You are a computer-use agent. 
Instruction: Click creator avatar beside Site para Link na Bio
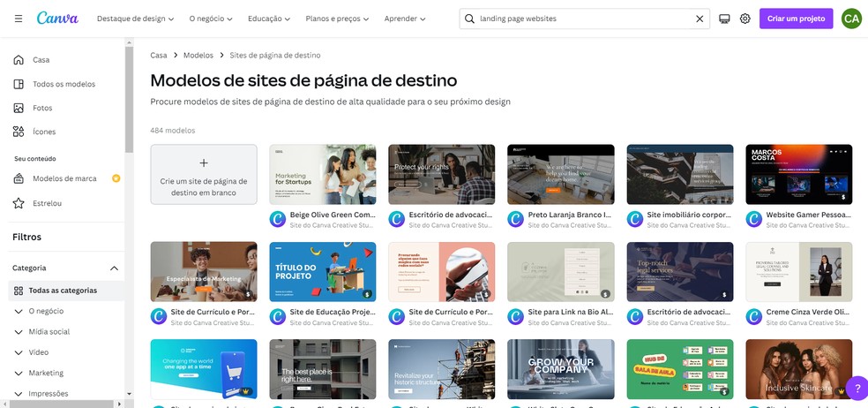click(x=515, y=316)
